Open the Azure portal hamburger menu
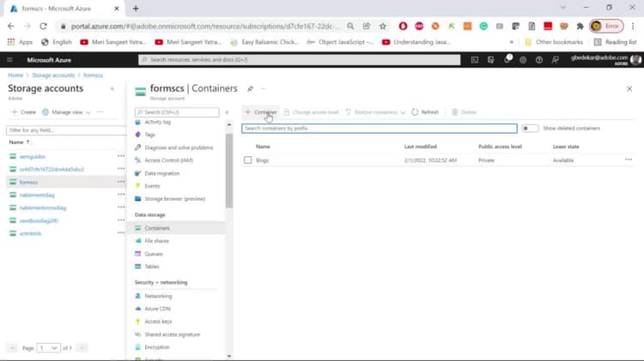Image resolution: width=644 pixels, height=361 pixels. [9, 60]
